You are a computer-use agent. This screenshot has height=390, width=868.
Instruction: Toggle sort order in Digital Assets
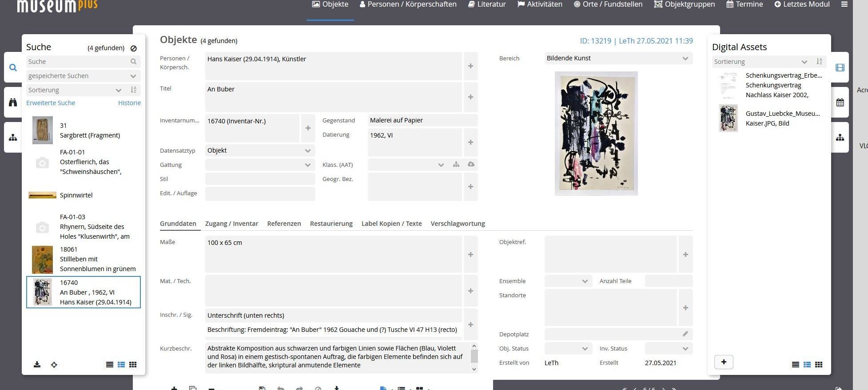tap(819, 62)
